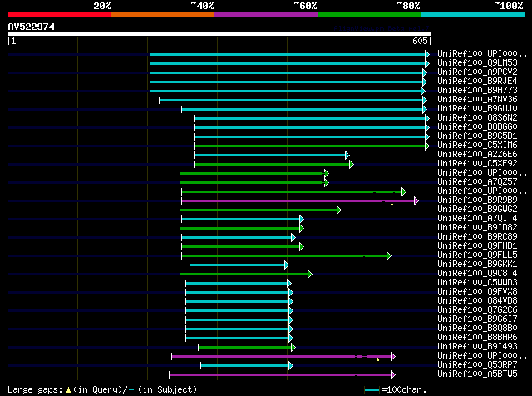Viewport: 532px width, 396px height.
Task: Select the UniRef100_A7QIT4 label
Action: [477, 219]
